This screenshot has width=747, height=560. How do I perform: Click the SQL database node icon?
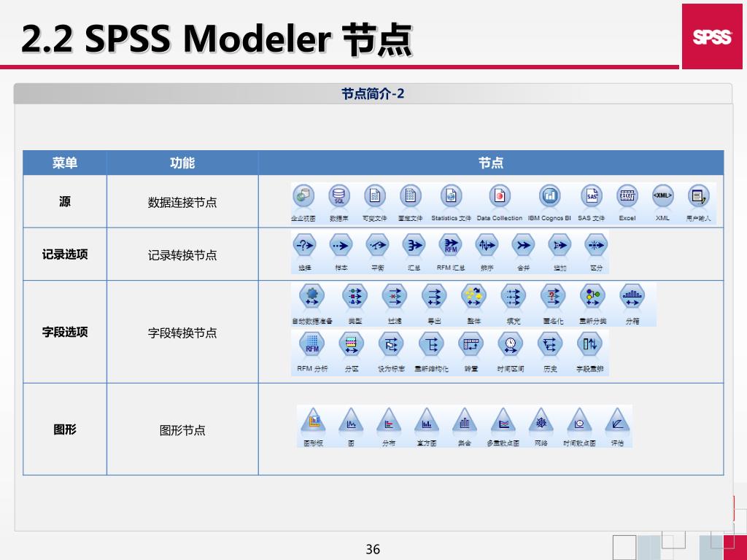[x=339, y=195]
